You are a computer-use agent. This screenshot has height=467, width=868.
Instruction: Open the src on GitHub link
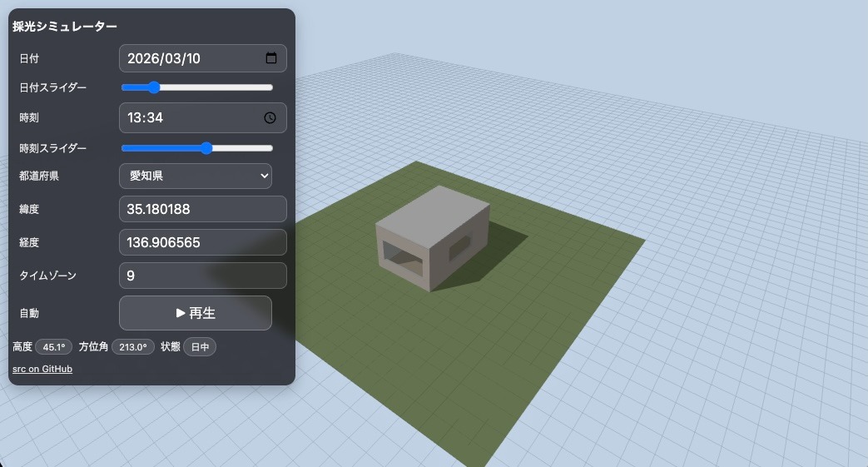coord(42,369)
